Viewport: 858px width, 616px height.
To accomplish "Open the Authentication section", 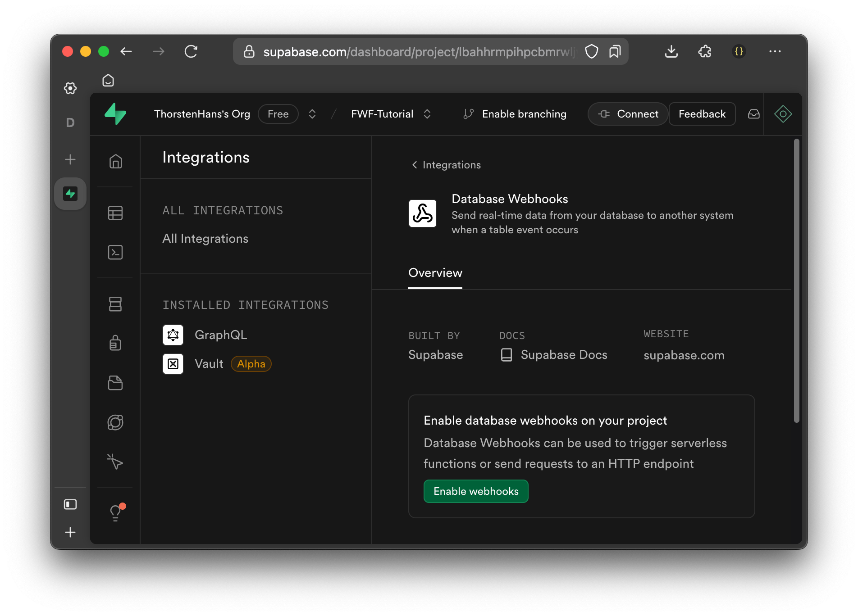I will point(115,343).
